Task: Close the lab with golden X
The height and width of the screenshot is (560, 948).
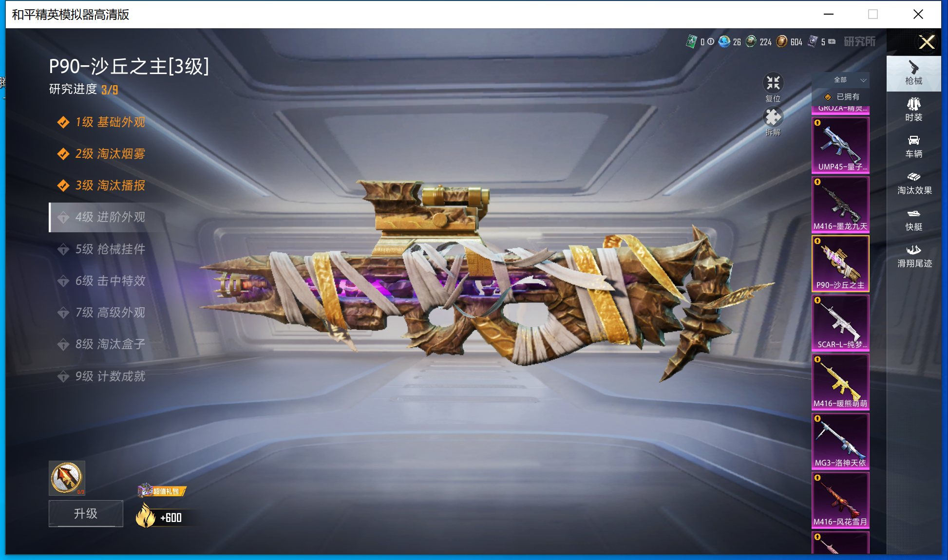Action: point(926,42)
